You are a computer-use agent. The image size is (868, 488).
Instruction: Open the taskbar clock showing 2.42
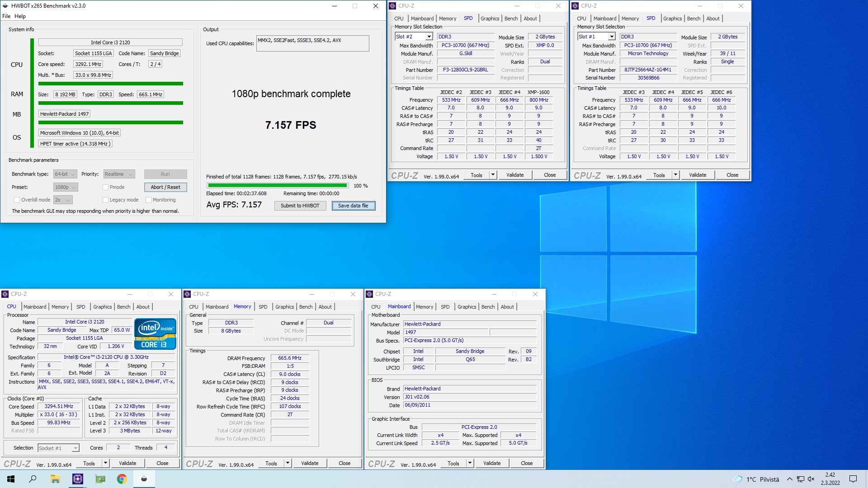(x=830, y=479)
